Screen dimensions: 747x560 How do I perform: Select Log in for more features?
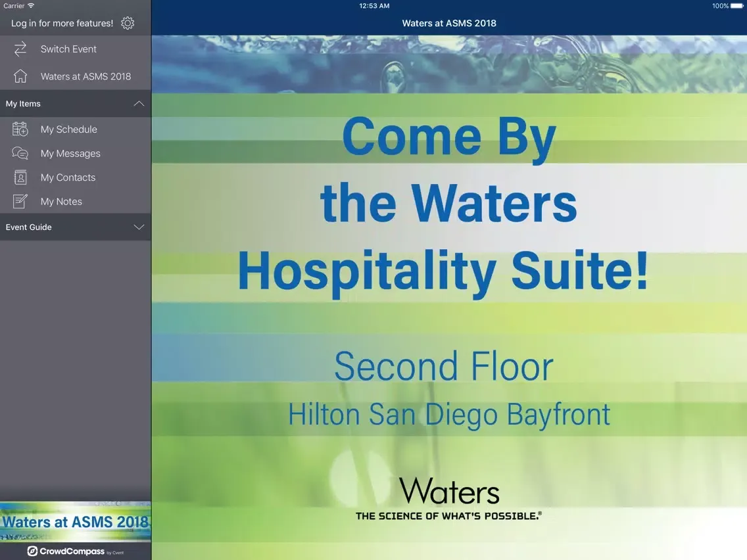pyautogui.click(x=62, y=24)
